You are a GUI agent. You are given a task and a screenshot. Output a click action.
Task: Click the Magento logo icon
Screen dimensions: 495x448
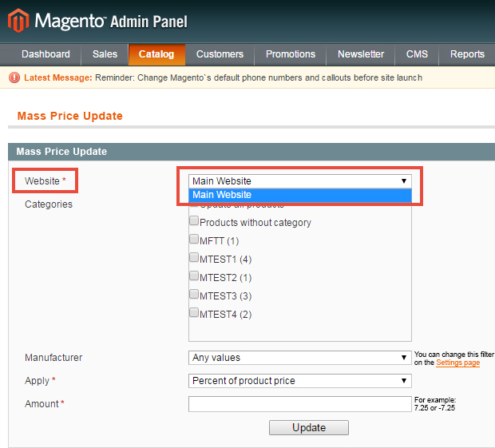click(x=18, y=21)
